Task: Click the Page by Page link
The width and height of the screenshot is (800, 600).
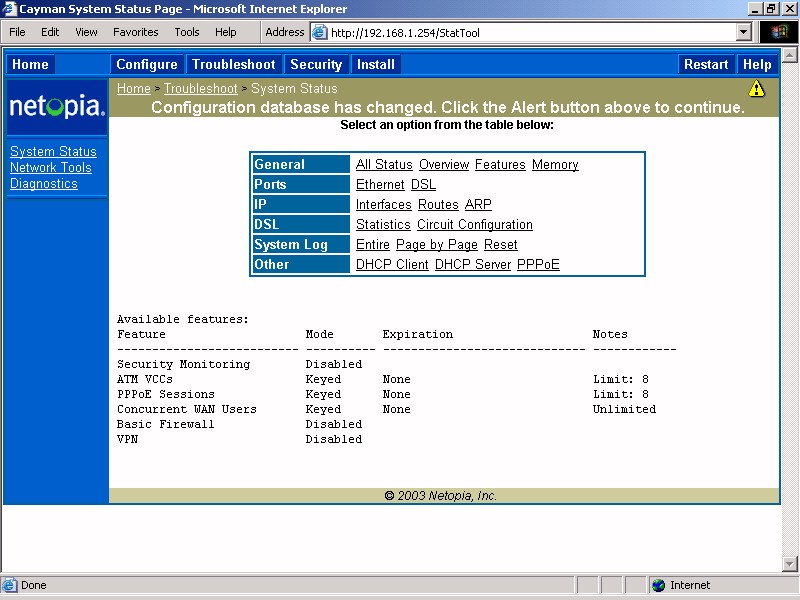Action: click(x=437, y=245)
